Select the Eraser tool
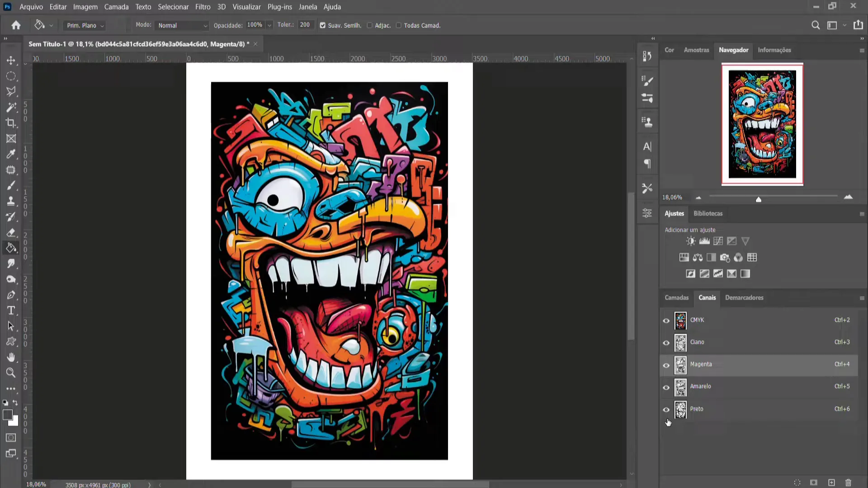The height and width of the screenshot is (488, 868). (x=11, y=232)
